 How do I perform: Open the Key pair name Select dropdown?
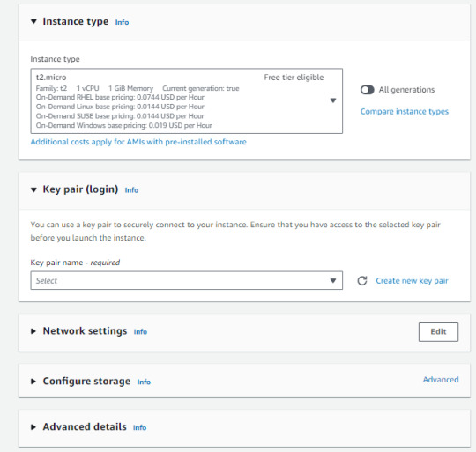click(x=186, y=280)
